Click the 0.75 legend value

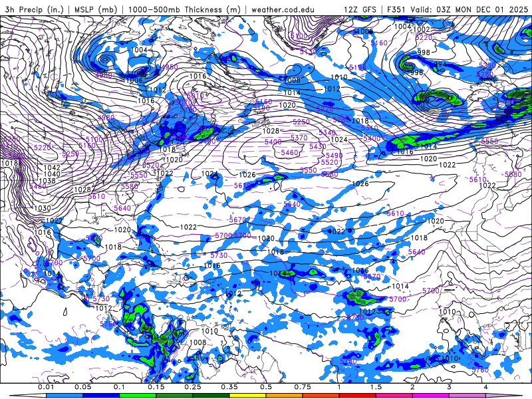(303, 387)
